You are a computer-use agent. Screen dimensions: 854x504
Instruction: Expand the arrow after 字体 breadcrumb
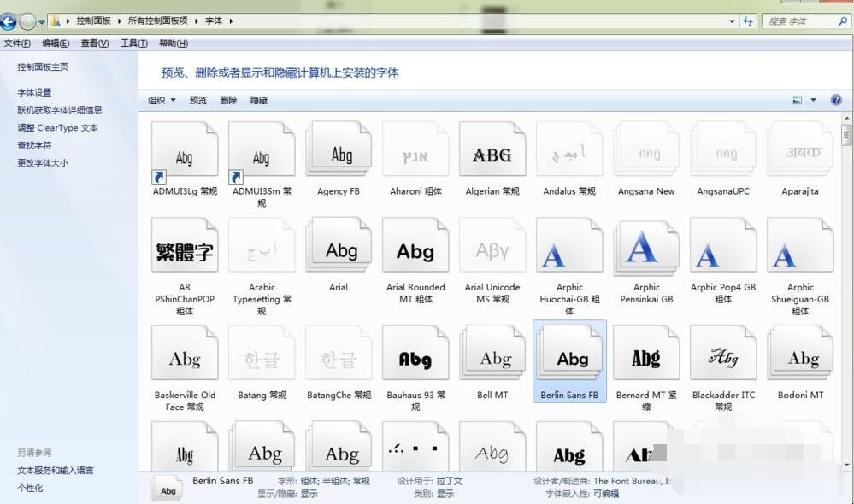point(231,21)
